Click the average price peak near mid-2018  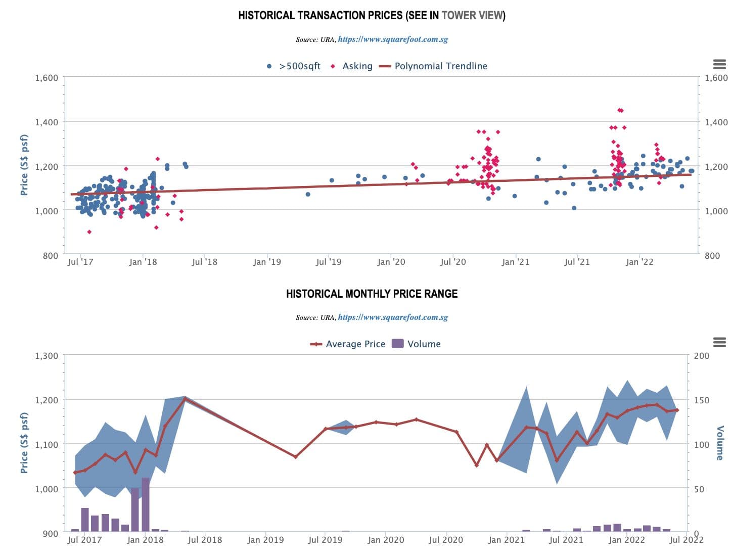pos(185,399)
